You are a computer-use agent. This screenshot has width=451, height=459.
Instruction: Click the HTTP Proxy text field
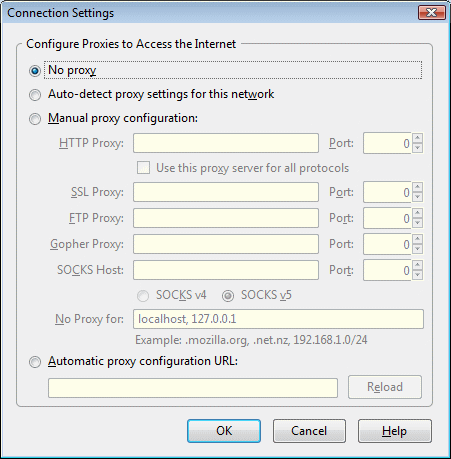[x=226, y=143]
